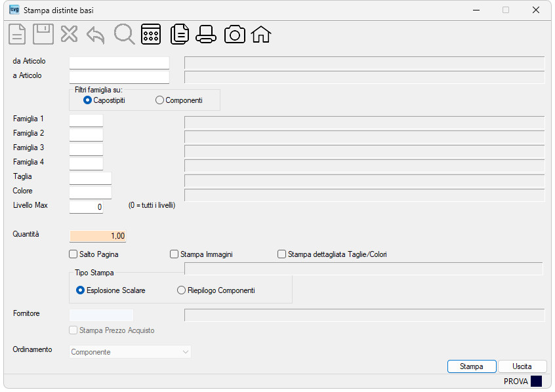555x392 pixels.
Task: Open the calendar grid toolbar icon
Action: (151, 34)
